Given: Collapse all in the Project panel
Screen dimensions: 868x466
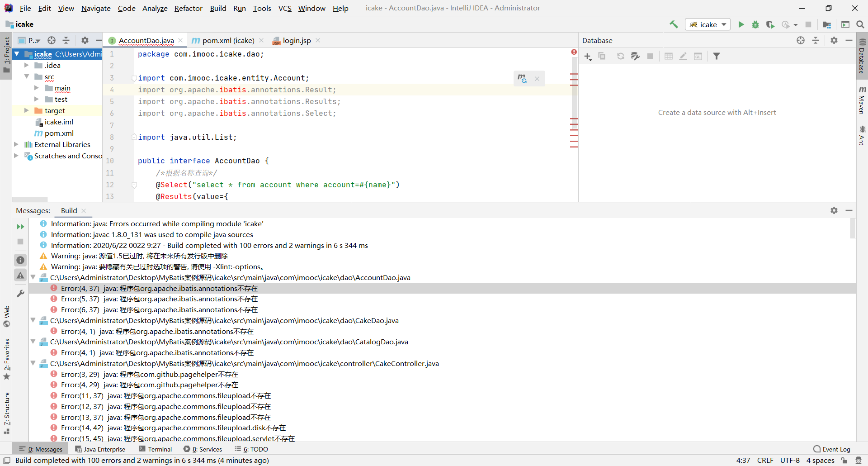Looking at the screenshot, I should (66, 40).
